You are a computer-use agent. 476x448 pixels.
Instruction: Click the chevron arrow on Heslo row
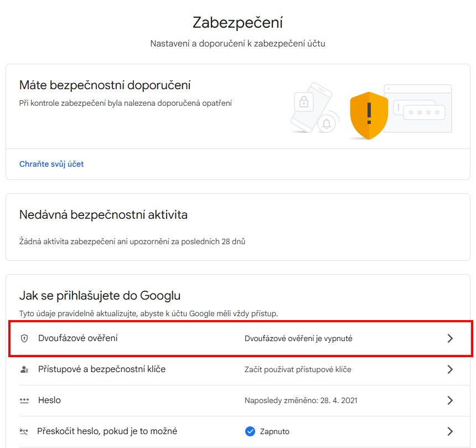tap(450, 400)
